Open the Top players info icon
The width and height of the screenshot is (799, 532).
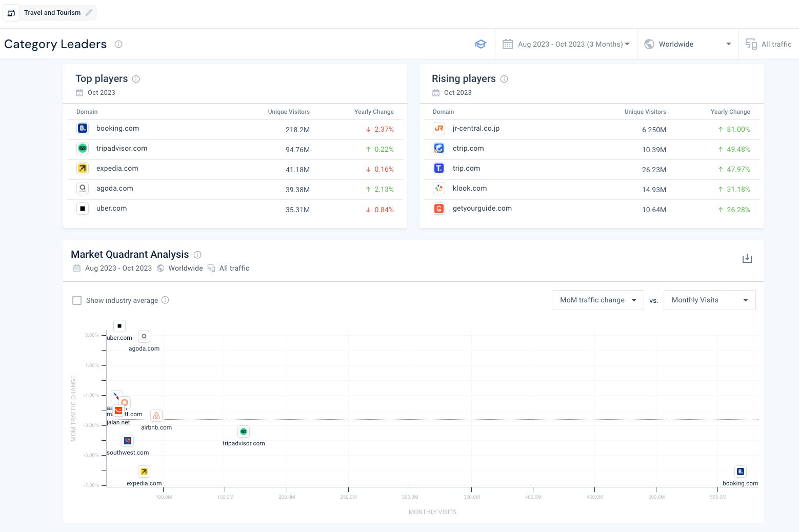[136, 79]
